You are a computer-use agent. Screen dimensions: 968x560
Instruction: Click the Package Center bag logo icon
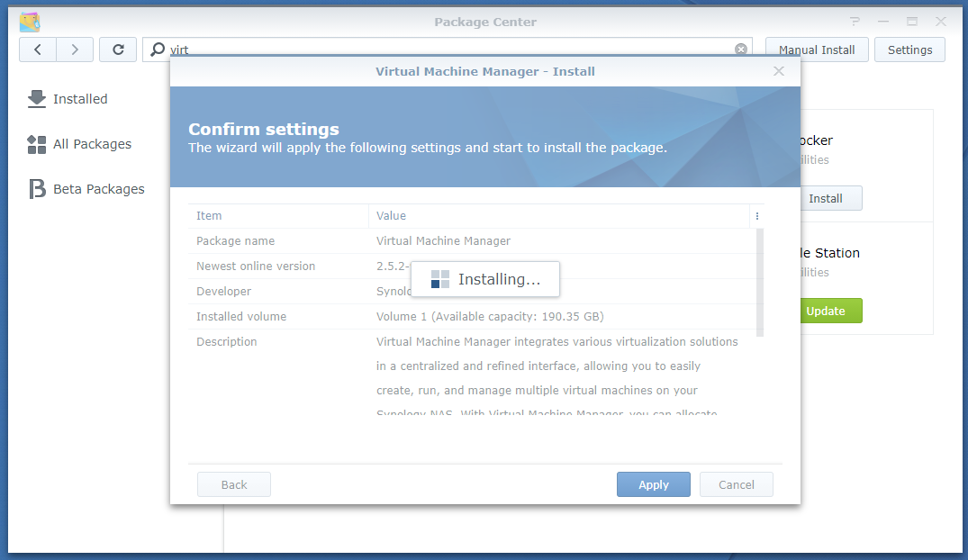click(x=30, y=23)
